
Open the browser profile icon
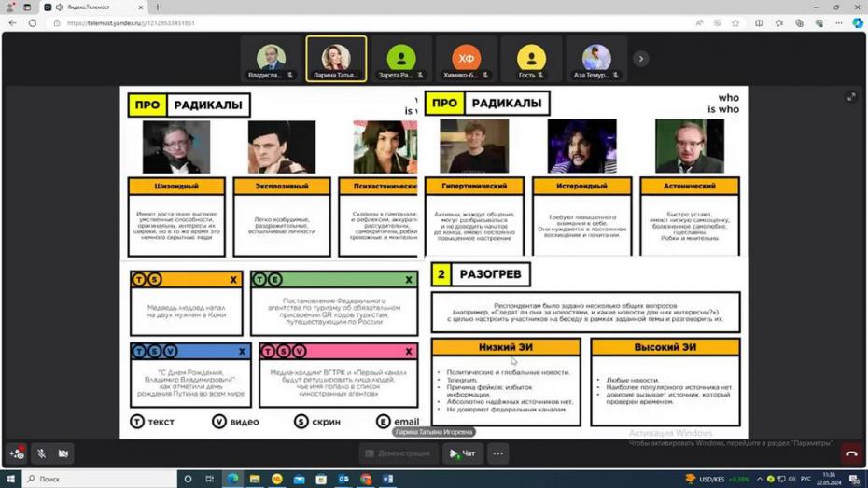click(10, 7)
